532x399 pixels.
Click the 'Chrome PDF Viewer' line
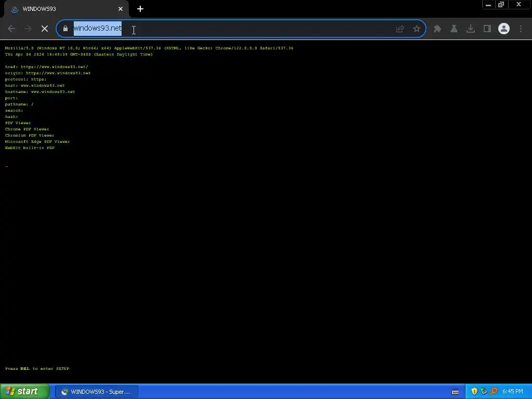point(27,129)
